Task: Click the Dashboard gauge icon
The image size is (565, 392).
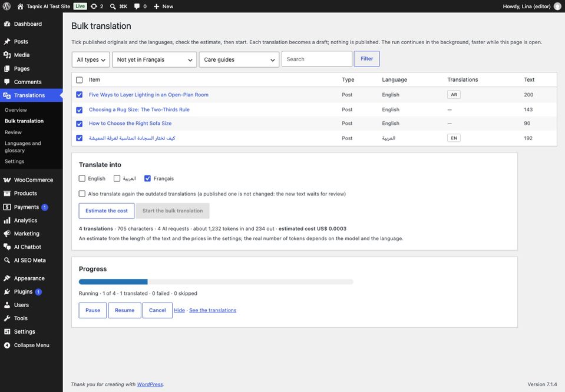Action: pos(7,24)
